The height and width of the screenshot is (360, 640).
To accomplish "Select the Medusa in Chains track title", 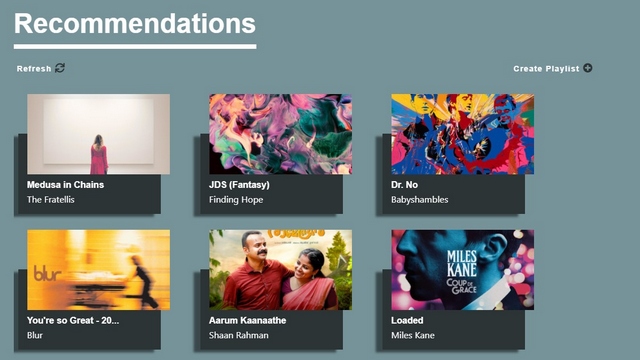I will tap(65, 184).
